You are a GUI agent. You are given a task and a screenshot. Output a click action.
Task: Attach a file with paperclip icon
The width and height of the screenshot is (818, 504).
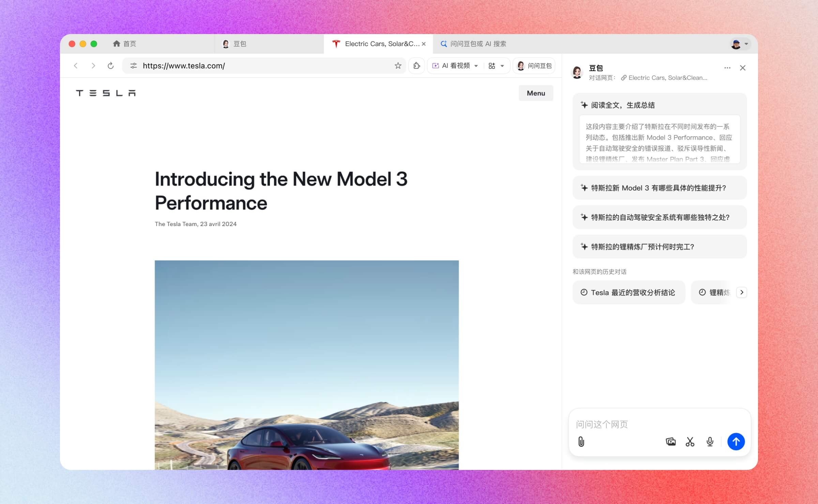coord(581,442)
